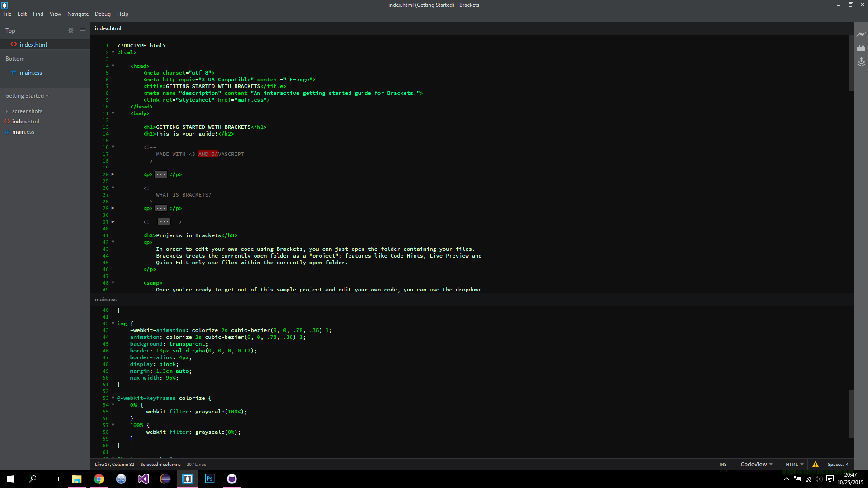Open the purple round app on taskbar

[x=232, y=479]
